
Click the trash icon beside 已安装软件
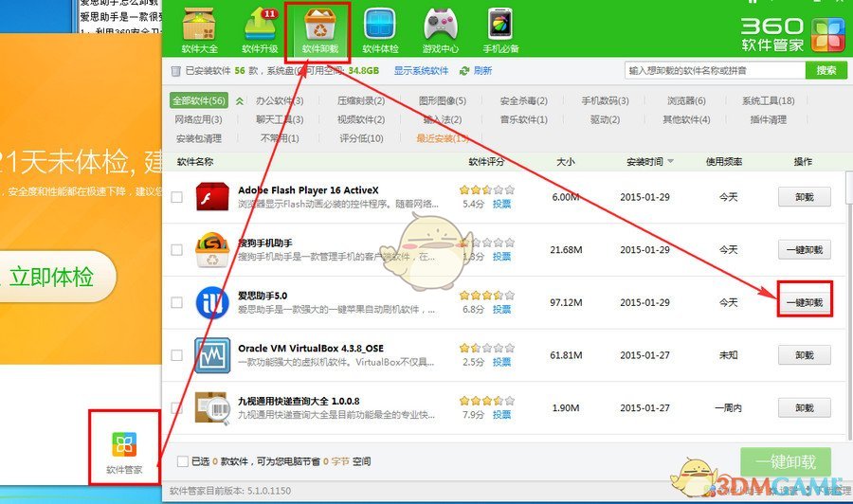pyautogui.click(x=175, y=71)
